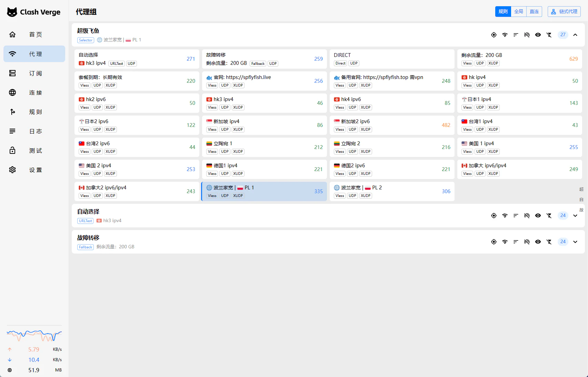Image resolution: width=588 pixels, height=377 pixels.
Task: Toggle eye visibility icon in 自动选择 group
Action: pos(538,216)
